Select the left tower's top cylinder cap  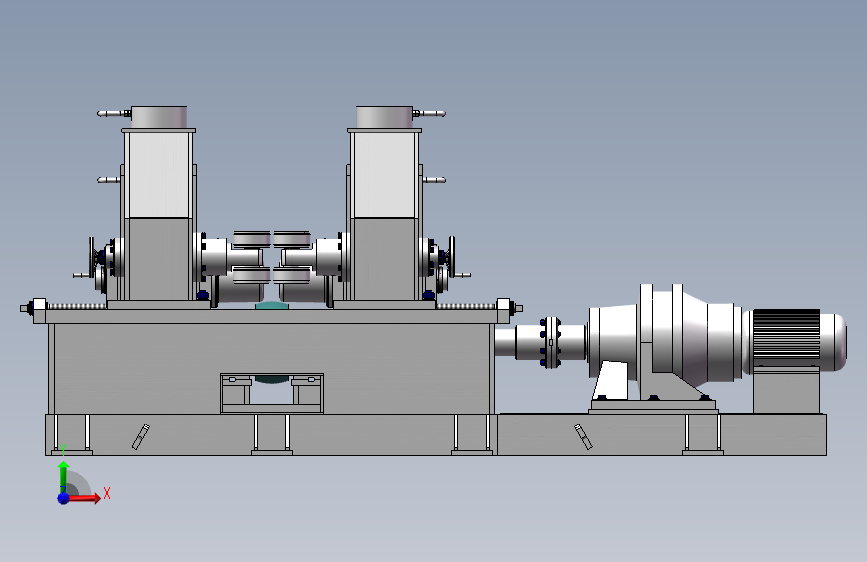click(x=159, y=117)
